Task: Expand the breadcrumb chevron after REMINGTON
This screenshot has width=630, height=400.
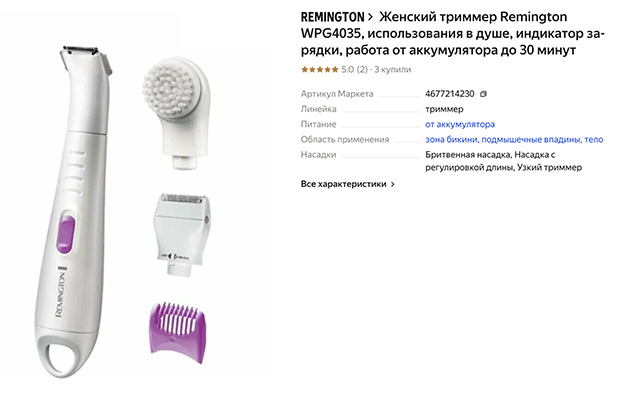Action: [370, 17]
